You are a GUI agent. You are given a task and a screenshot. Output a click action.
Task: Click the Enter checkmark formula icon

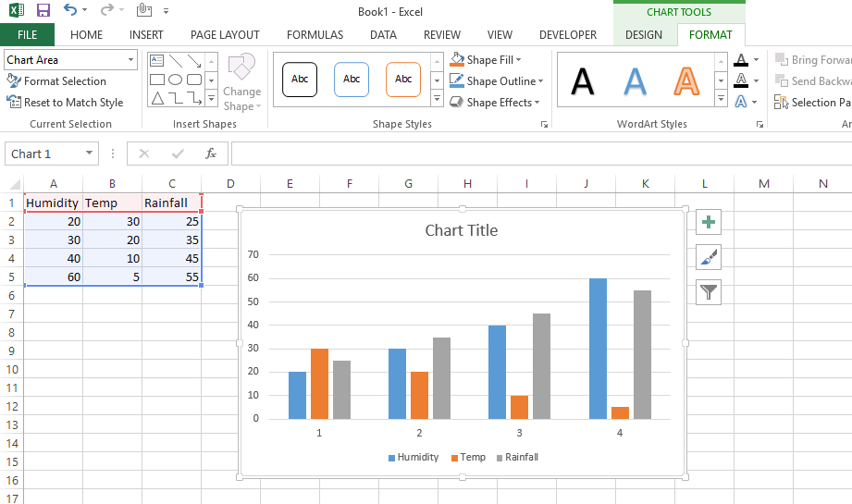177,154
